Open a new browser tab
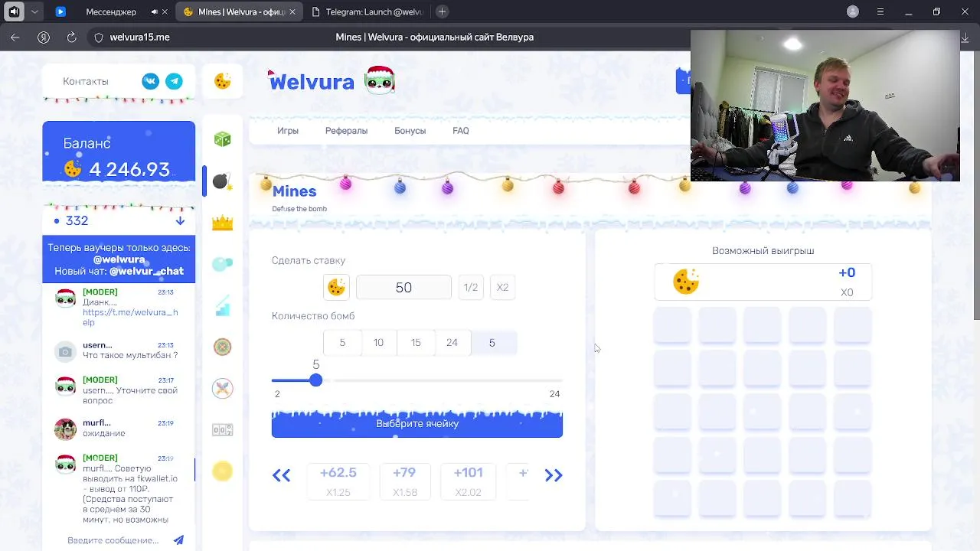The width and height of the screenshot is (980, 551). tap(442, 11)
